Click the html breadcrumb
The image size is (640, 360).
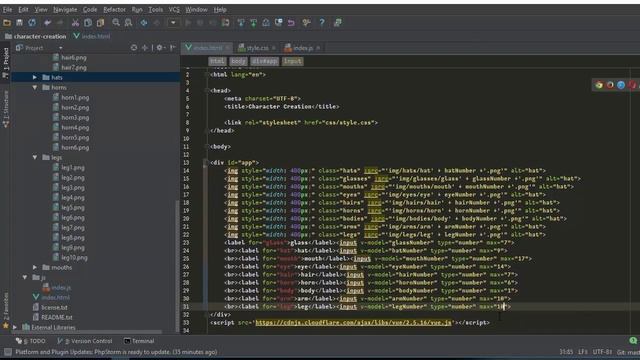click(x=217, y=61)
